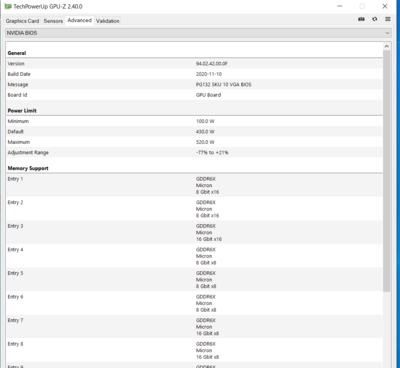Select the Entry 6 memory row

pos(194,303)
